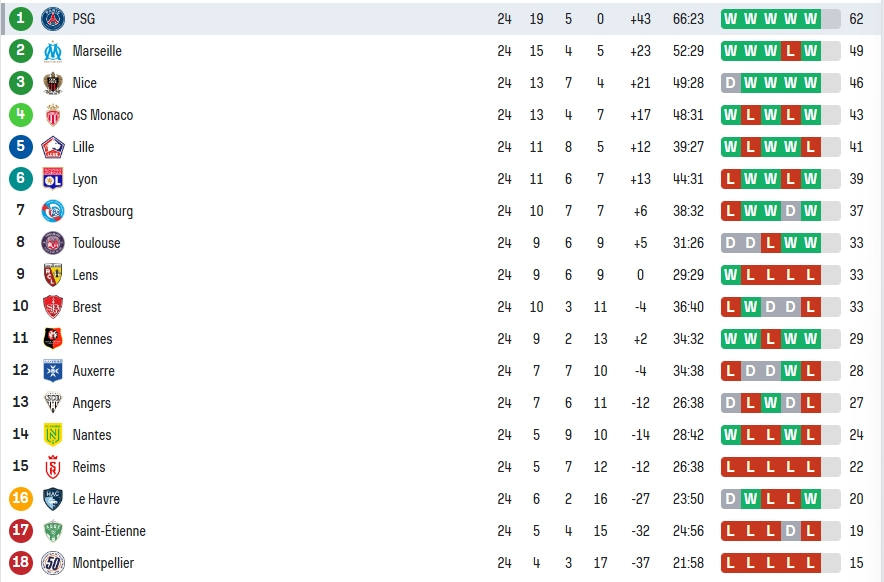Select Nice's grey D form badge
Viewport: 884px width, 582px height.
tap(731, 83)
